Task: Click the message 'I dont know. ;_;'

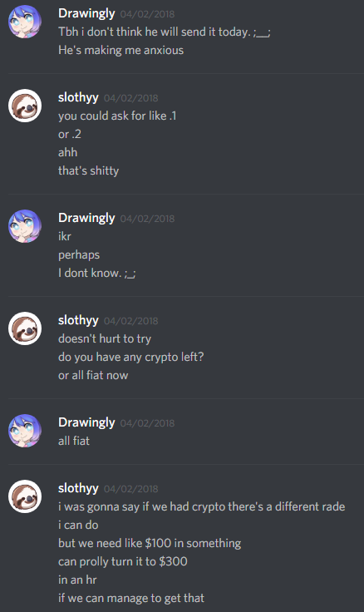Action: [x=96, y=274]
